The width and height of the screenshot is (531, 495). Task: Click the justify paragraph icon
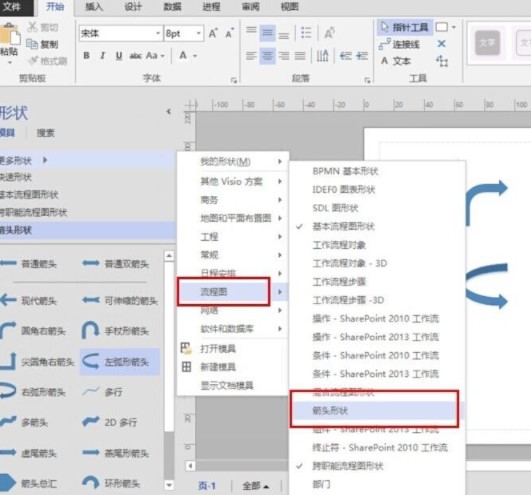300,56
